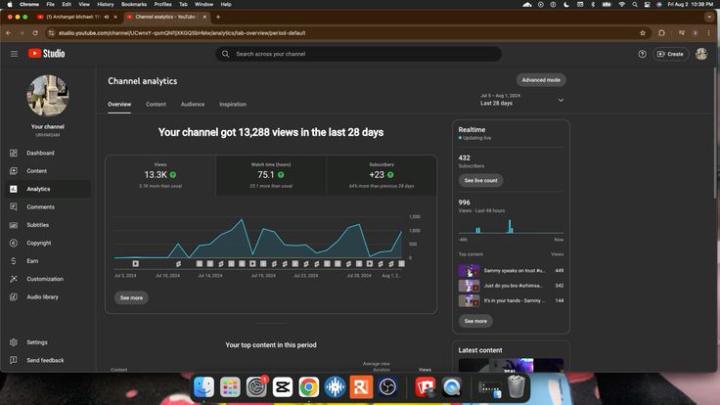720x405 pixels.
Task: Open CapCut from the dock
Action: (282, 387)
